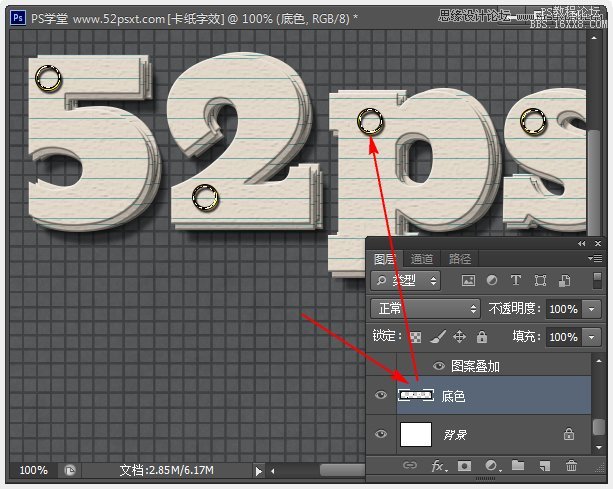This screenshot has width=613, height=489.
Task: Open the 填充 fill slider arrow
Action: click(x=591, y=337)
